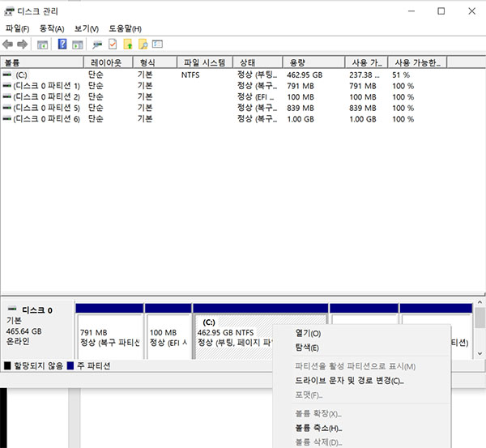Click the settings list toolbar icon
Viewport: 486px width, 448px height.
point(158,44)
